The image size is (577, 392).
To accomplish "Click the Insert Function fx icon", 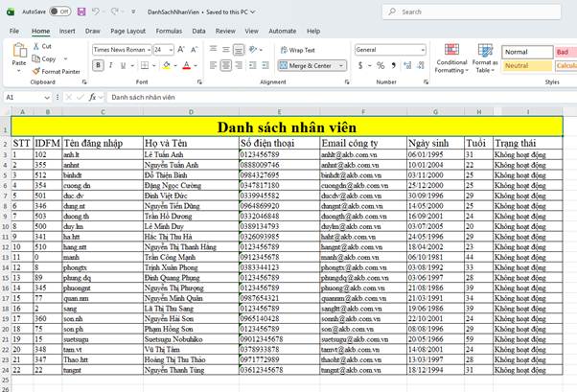I will [x=93, y=97].
